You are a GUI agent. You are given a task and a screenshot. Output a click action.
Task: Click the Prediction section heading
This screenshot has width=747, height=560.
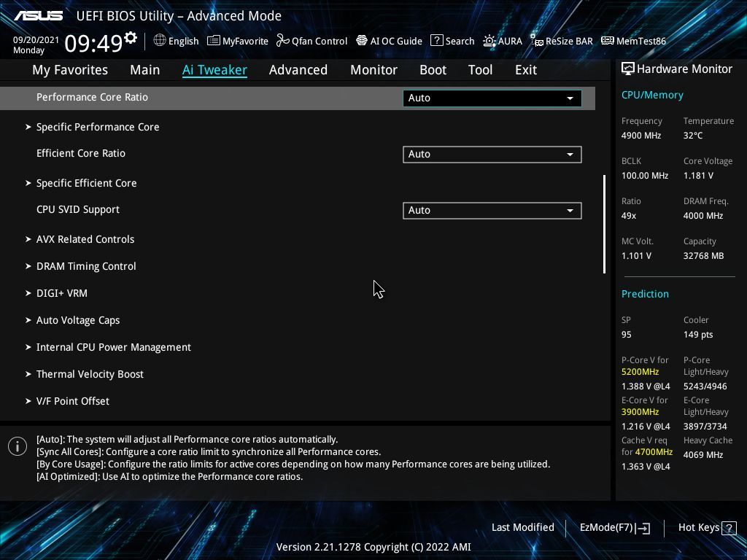pos(645,294)
